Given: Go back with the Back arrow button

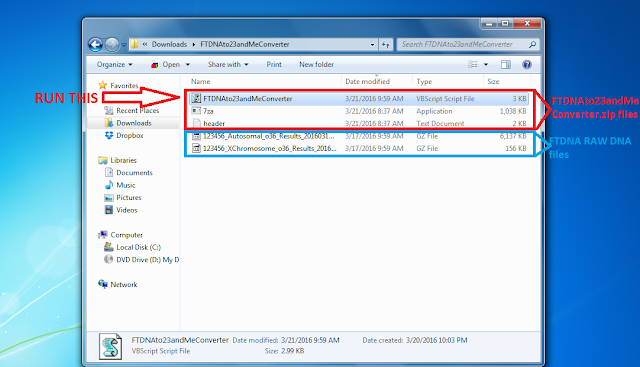Looking at the screenshot, I should click(96, 44).
